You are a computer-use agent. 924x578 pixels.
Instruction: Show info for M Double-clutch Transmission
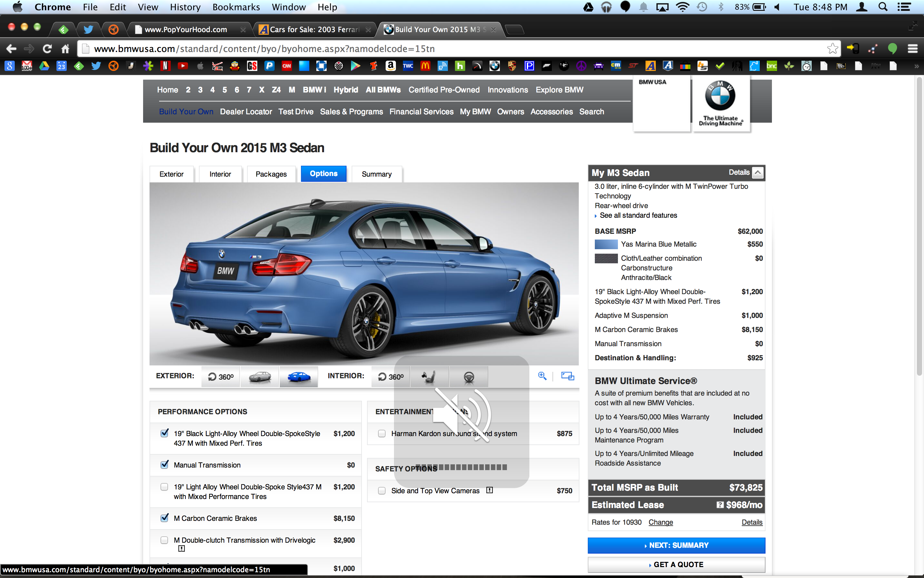click(x=181, y=548)
